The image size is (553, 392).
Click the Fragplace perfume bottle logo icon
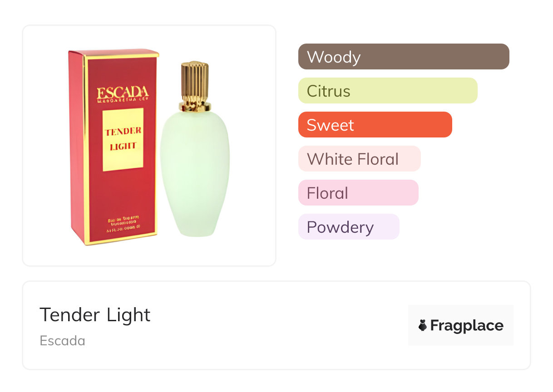pos(423,325)
